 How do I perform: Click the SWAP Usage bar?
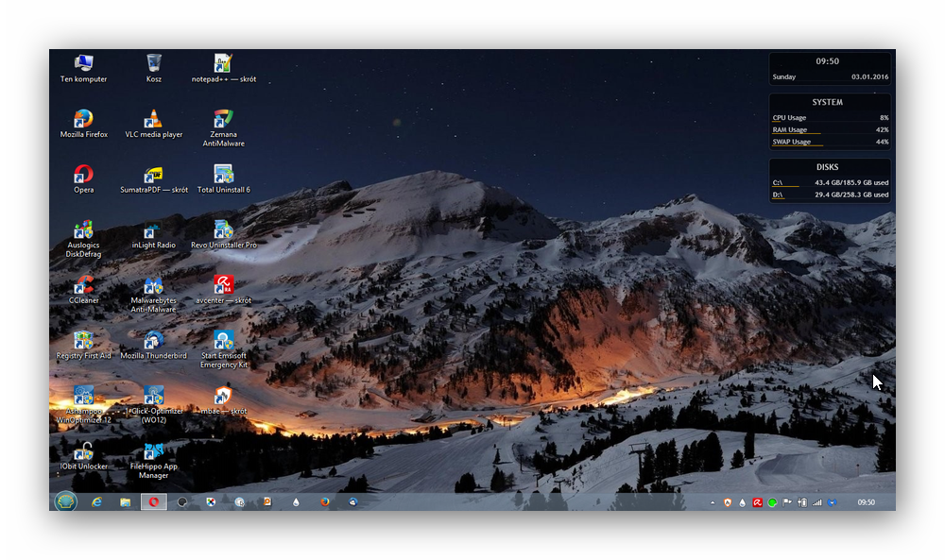tap(830, 142)
